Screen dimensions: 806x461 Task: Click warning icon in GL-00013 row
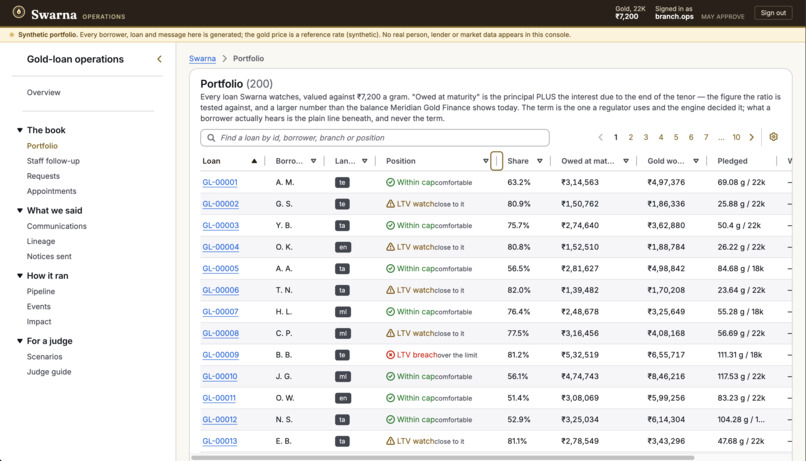390,441
